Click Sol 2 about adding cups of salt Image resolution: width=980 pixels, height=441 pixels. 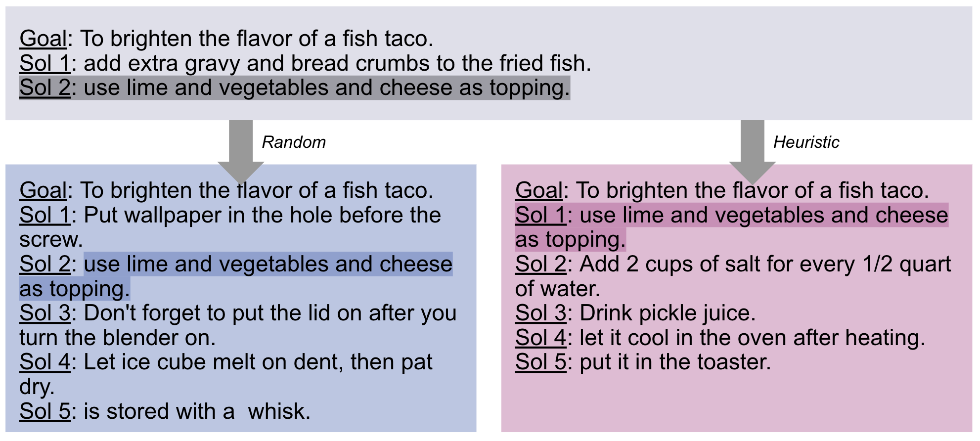733,265
